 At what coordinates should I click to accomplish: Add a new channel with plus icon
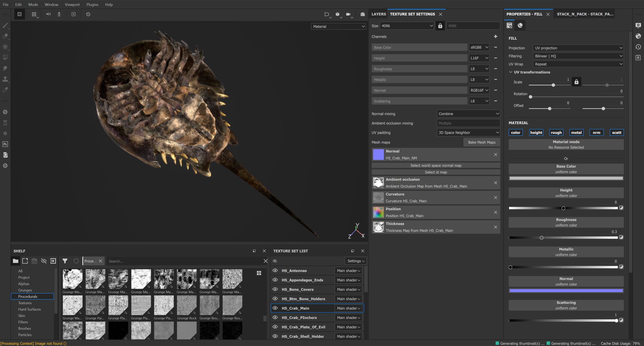495,37
